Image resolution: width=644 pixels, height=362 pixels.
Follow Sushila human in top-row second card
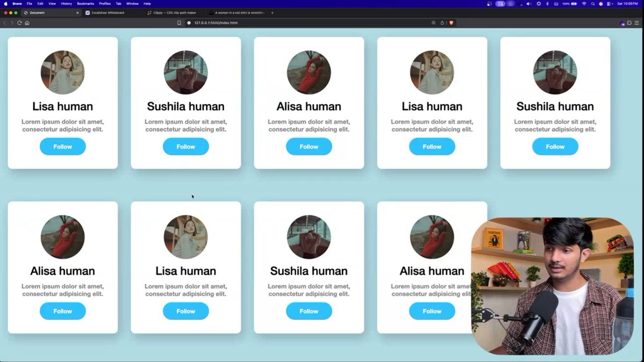click(x=186, y=147)
